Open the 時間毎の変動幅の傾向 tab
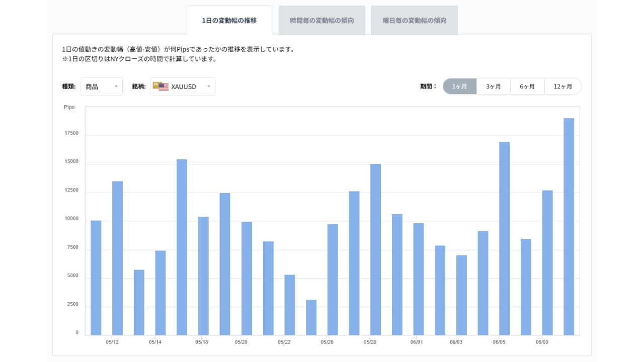The width and height of the screenshot is (644, 362). 322,21
